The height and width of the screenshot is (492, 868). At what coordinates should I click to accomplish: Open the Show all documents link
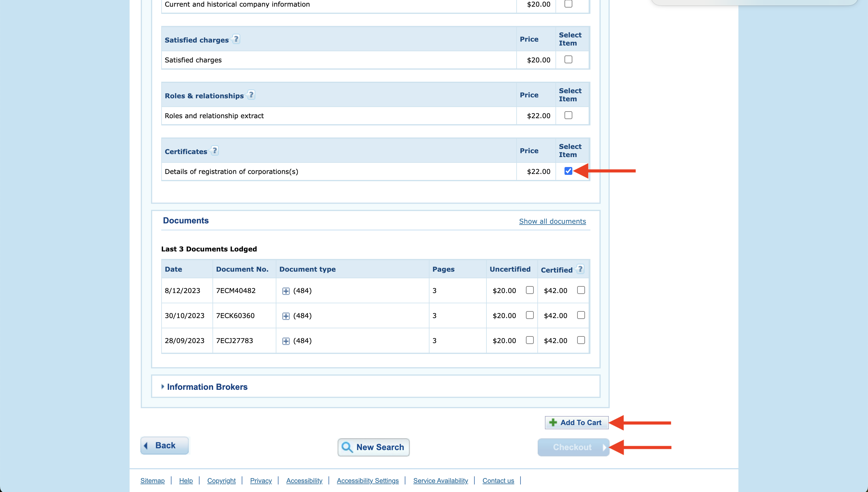pos(552,221)
